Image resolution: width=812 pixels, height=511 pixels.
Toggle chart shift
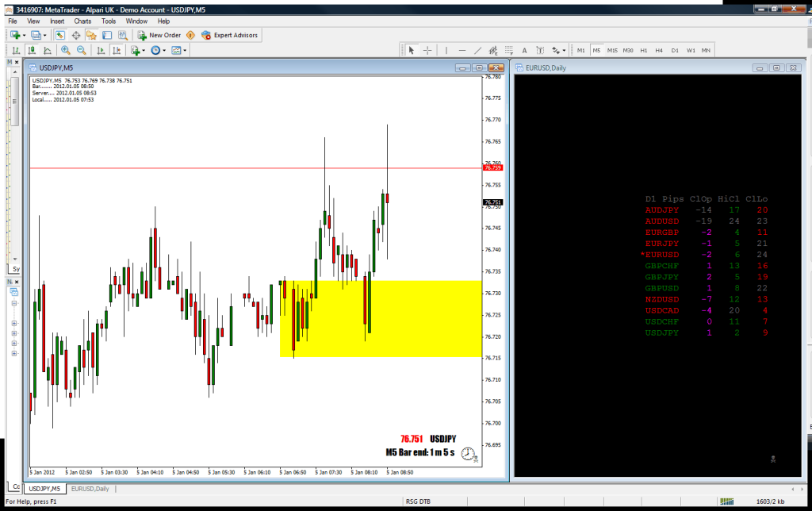pyautogui.click(x=117, y=50)
